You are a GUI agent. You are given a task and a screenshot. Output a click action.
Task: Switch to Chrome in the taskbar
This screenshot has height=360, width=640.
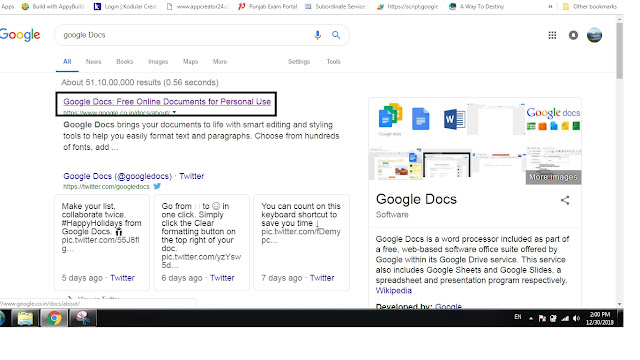[54, 318]
